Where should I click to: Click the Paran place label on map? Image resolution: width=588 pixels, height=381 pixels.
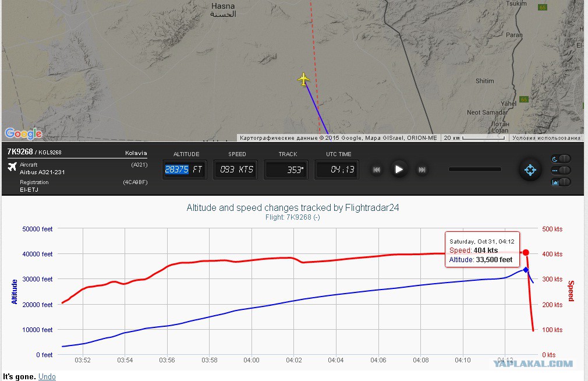[514, 35]
